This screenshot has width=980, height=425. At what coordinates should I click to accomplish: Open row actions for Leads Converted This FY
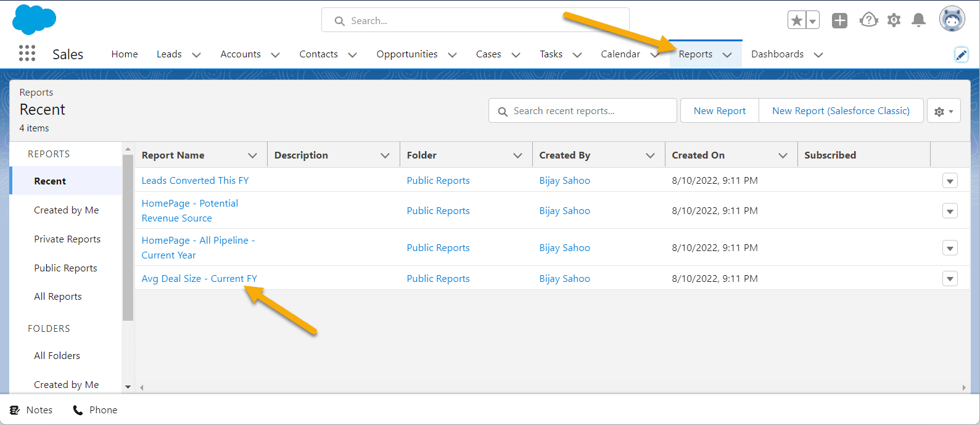point(950,181)
